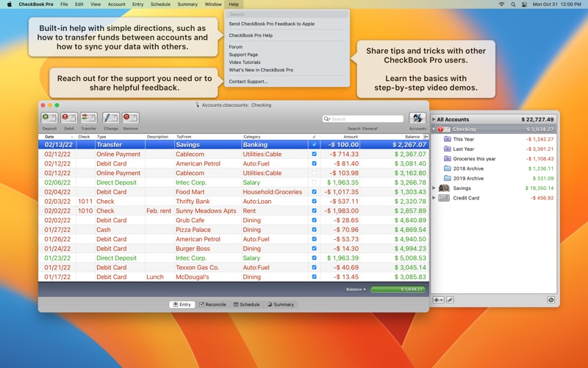The width and height of the screenshot is (588, 368).
Task: Click the edit pencil button in Accounts panel
Action: (450, 300)
